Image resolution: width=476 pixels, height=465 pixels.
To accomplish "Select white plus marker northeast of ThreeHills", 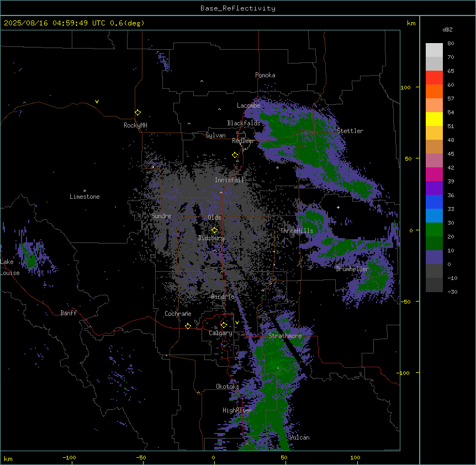I will pos(338,207).
